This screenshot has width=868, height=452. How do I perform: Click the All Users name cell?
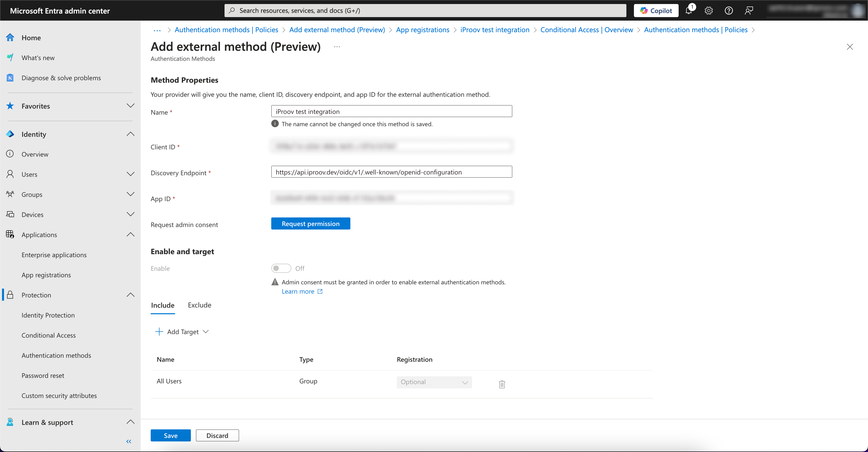(x=169, y=381)
